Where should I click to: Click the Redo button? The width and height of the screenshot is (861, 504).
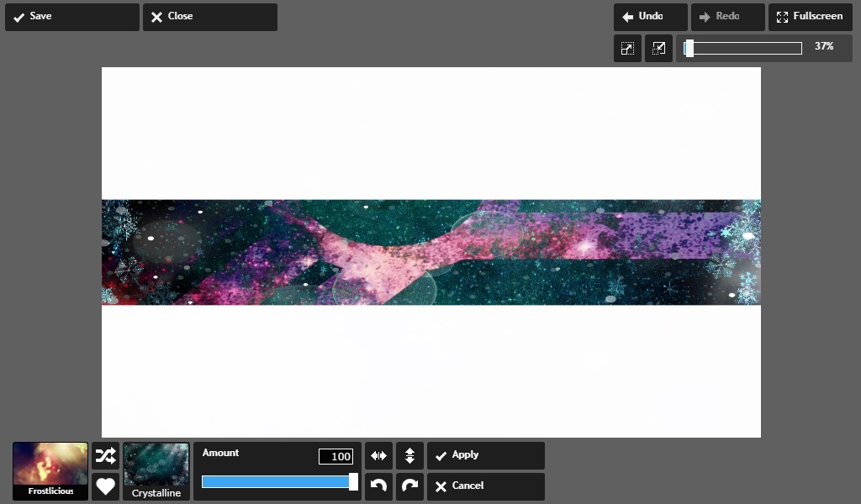pyautogui.click(x=727, y=17)
